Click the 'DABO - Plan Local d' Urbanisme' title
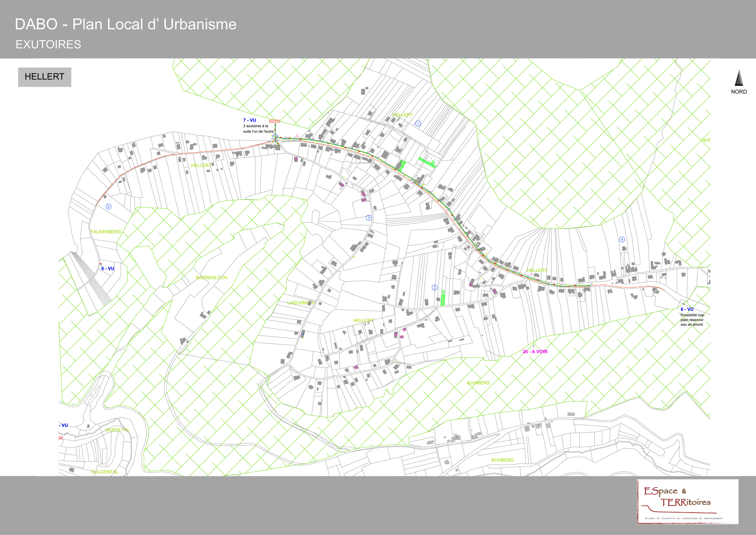This screenshot has height=535, width=756. (125, 24)
